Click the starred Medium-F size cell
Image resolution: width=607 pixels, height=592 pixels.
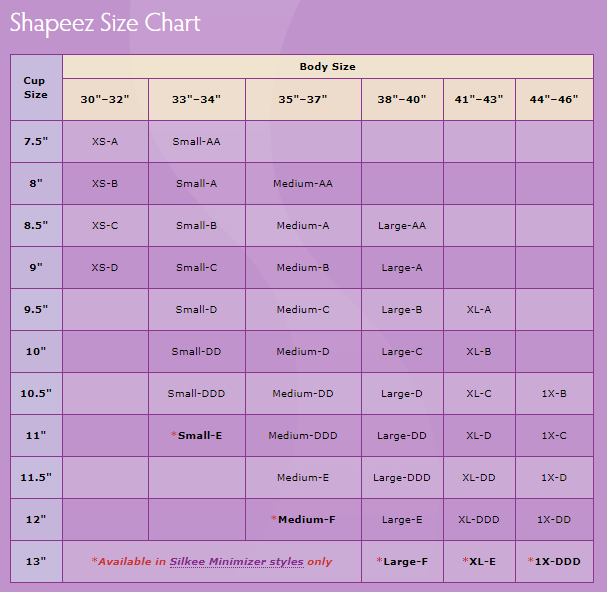click(x=302, y=520)
